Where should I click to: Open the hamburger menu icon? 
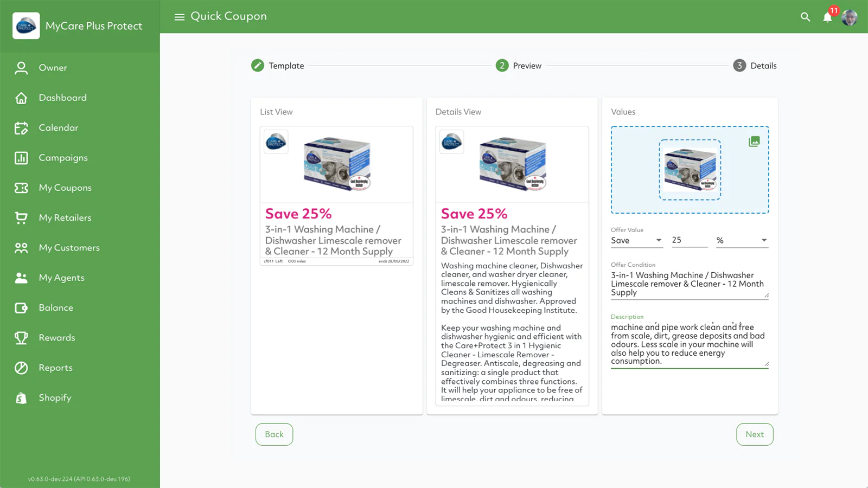point(180,17)
